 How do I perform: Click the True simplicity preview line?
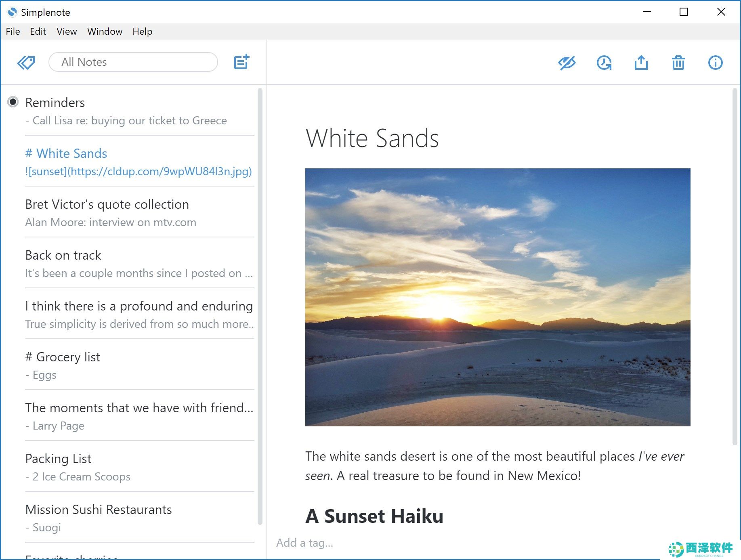coord(139,324)
